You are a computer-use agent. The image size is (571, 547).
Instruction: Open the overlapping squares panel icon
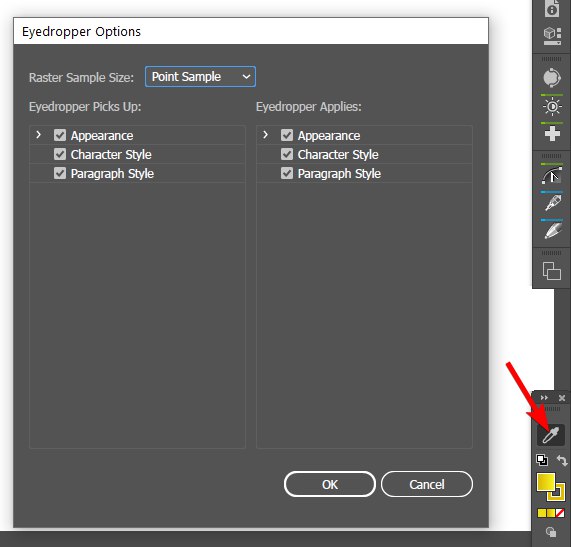click(552, 271)
